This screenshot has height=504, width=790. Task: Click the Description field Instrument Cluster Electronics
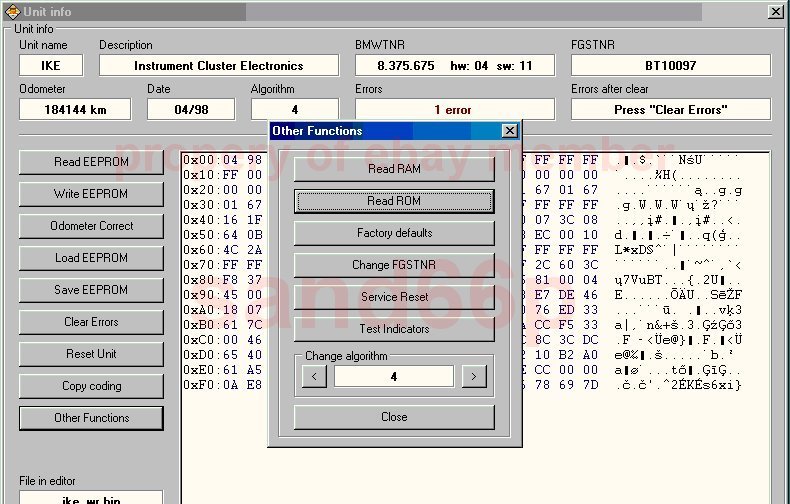(x=219, y=66)
